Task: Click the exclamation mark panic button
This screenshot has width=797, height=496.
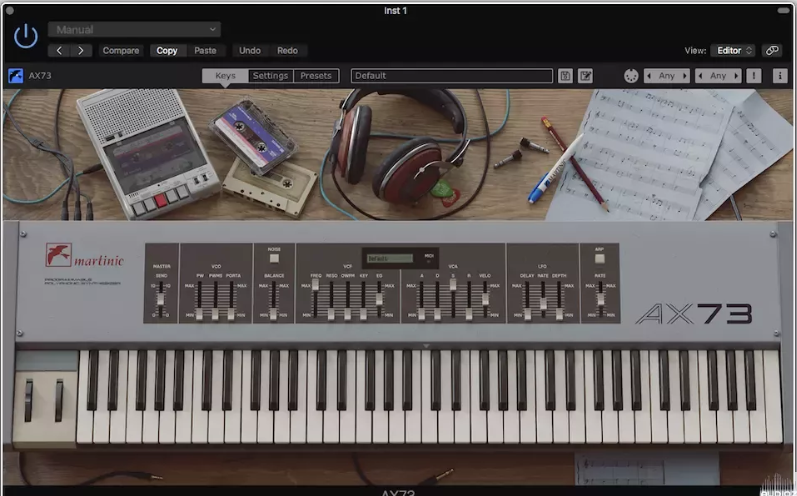Action: (x=754, y=76)
